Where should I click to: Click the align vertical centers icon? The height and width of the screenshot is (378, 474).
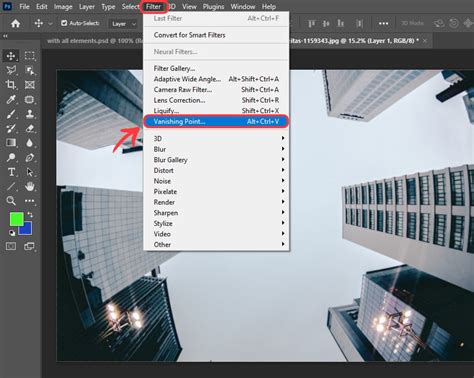click(x=326, y=23)
